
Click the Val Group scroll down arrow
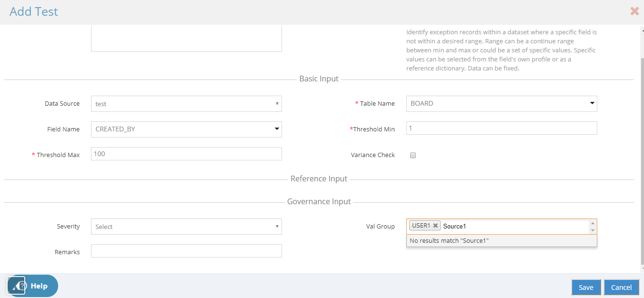[593, 230]
